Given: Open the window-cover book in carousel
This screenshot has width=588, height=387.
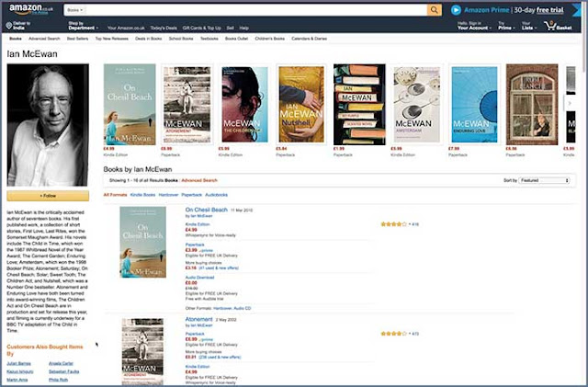Looking at the screenshot, I should point(532,105).
